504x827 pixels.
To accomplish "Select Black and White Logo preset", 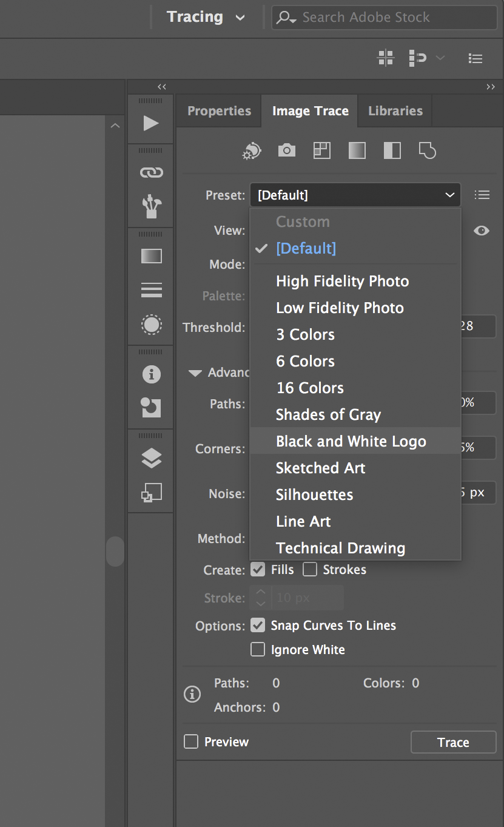I will click(x=351, y=441).
